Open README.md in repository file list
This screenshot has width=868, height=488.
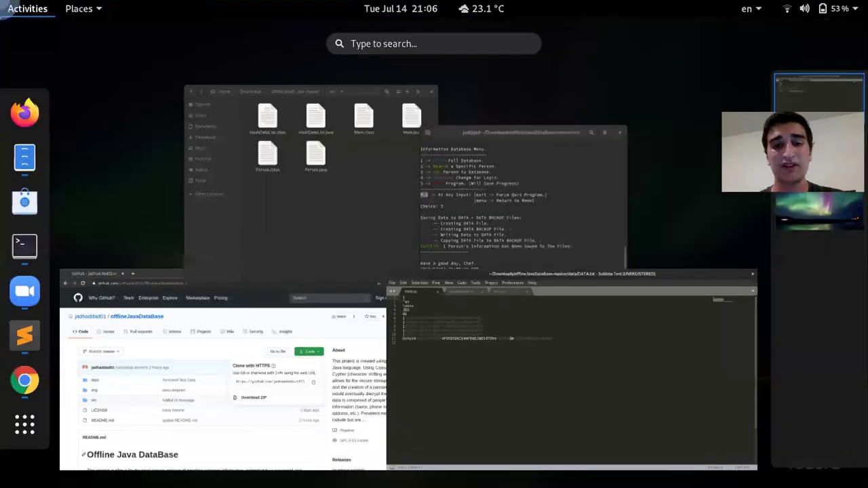tap(102, 420)
